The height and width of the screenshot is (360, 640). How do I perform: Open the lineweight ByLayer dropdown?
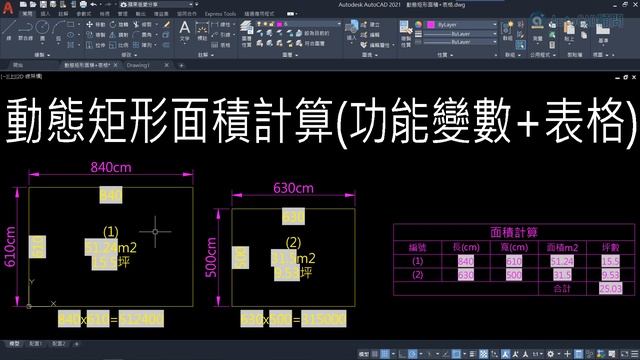[x=460, y=34]
